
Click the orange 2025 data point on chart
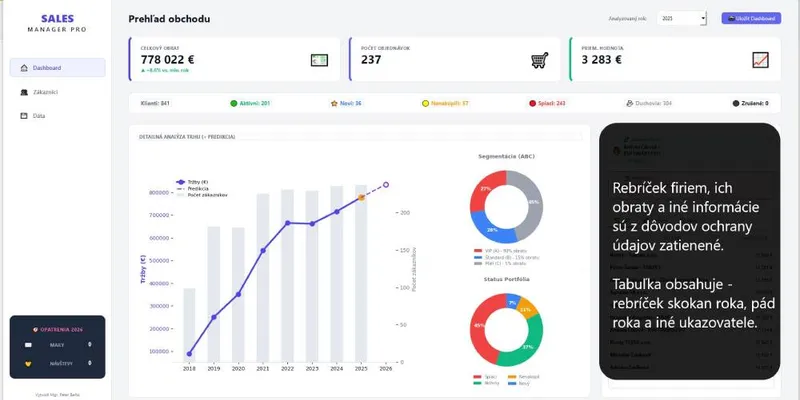361,197
